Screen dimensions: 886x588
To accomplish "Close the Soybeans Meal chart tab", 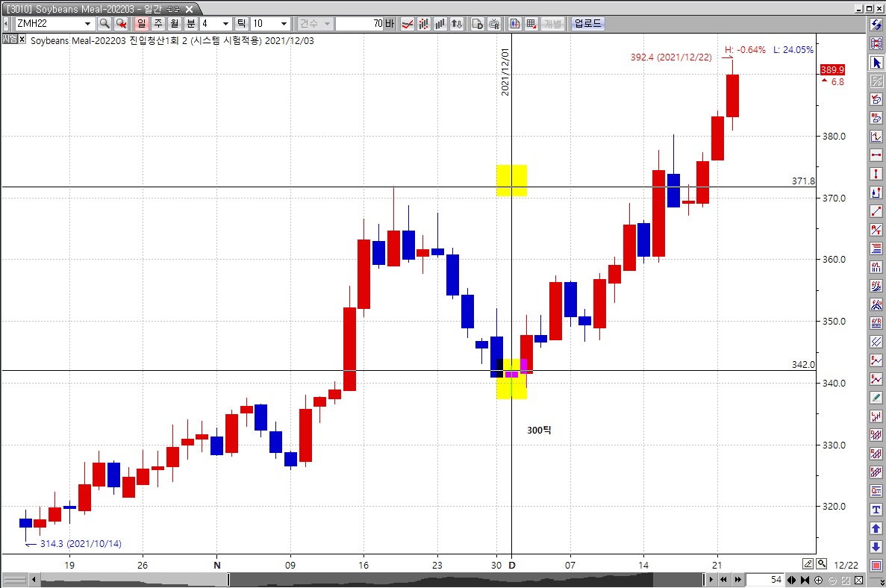I will click(189, 9).
